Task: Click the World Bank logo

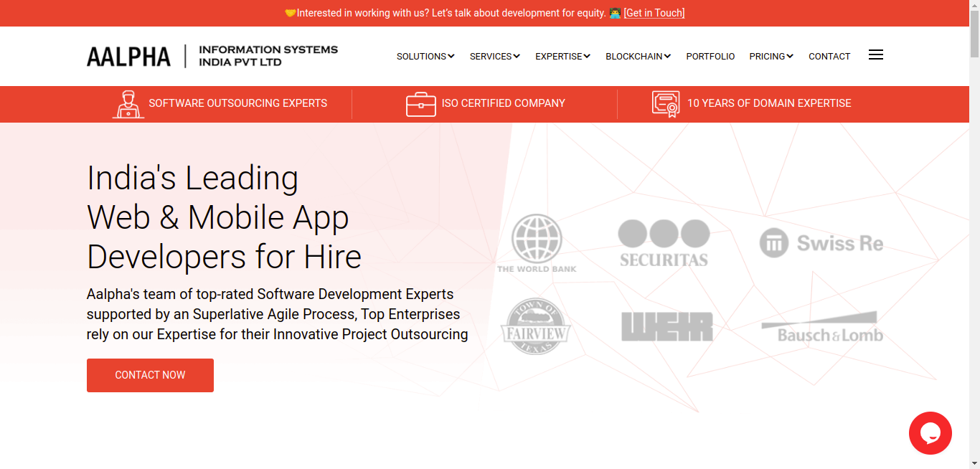Action: click(x=537, y=243)
